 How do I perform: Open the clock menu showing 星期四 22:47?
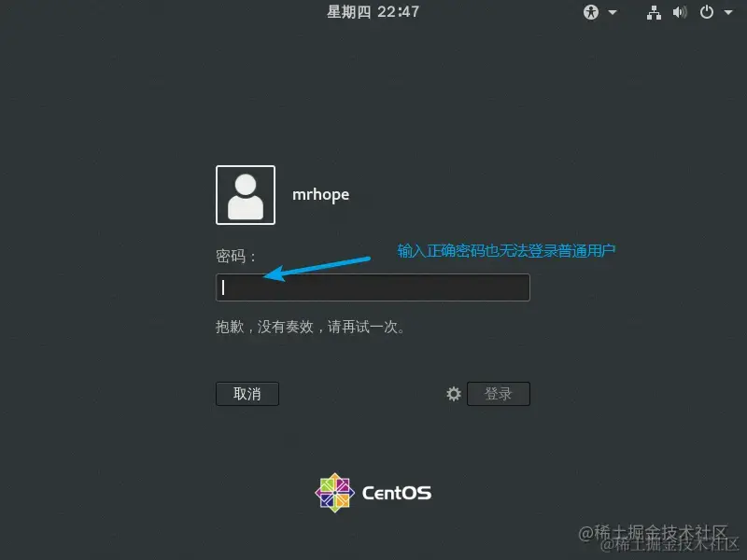point(373,12)
